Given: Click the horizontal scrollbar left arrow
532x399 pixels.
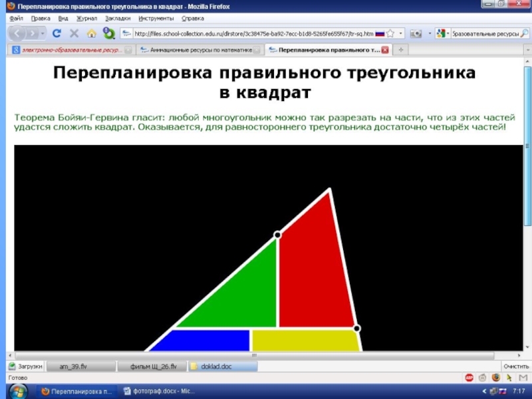Looking at the screenshot, I should 10,355.
